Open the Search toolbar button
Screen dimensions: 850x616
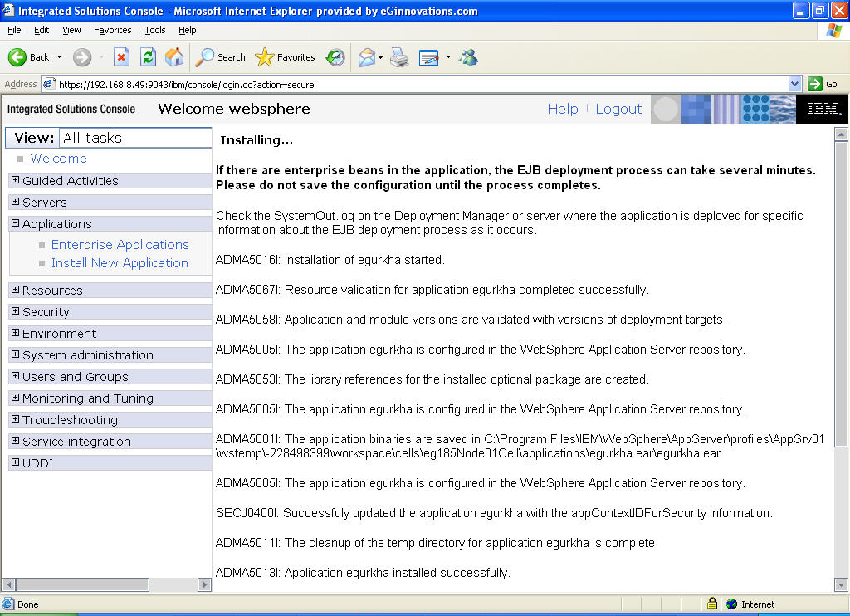[220, 57]
